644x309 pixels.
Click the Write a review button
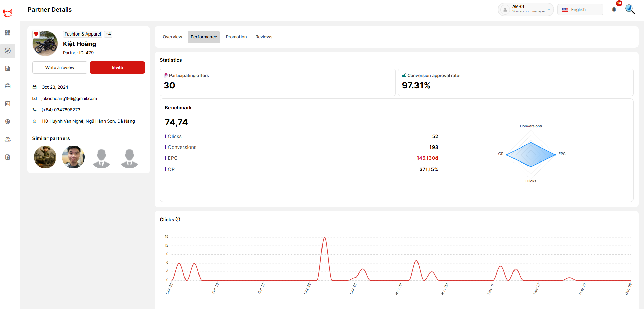click(x=60, y=68)
